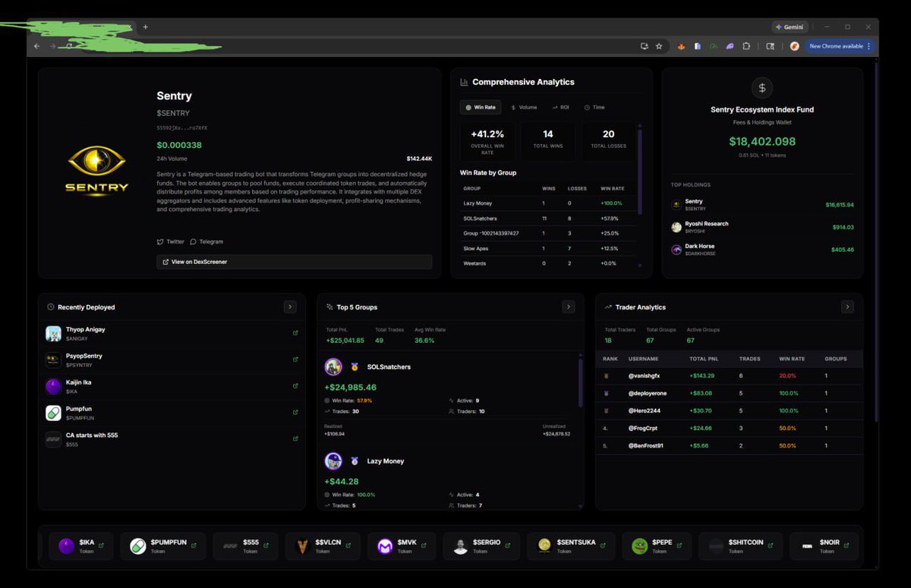Viewport: 911px width, 588px height.
Task: Open the $PEPE token card in ticker
Action: (657, 546)
